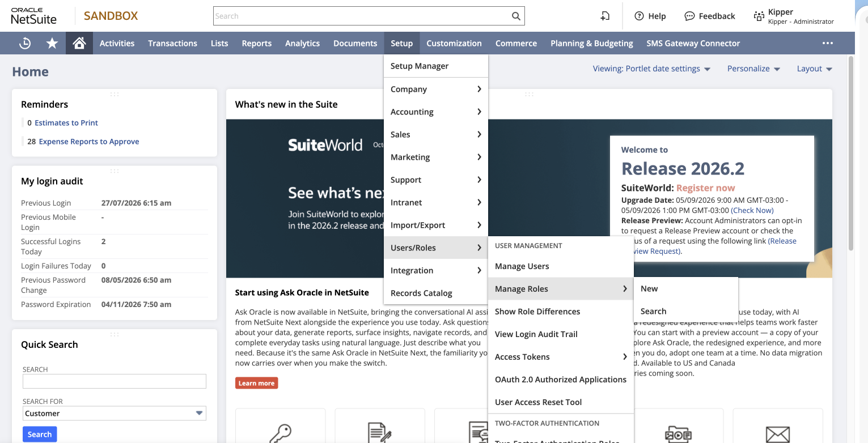The image size is (868, 443).
Task: Open the Viewing Portlet date settings dropdown
Action: click(651, 69)
